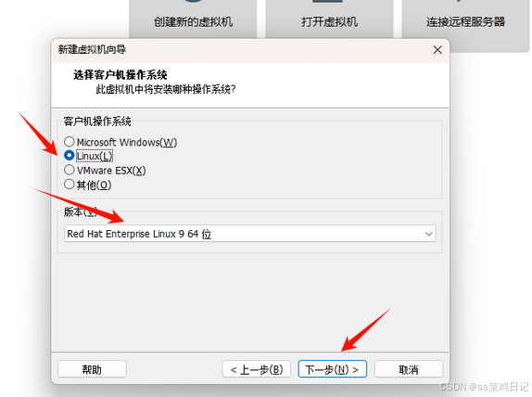Expand the 版本 dropdown arrow

[x=428, y=234]
